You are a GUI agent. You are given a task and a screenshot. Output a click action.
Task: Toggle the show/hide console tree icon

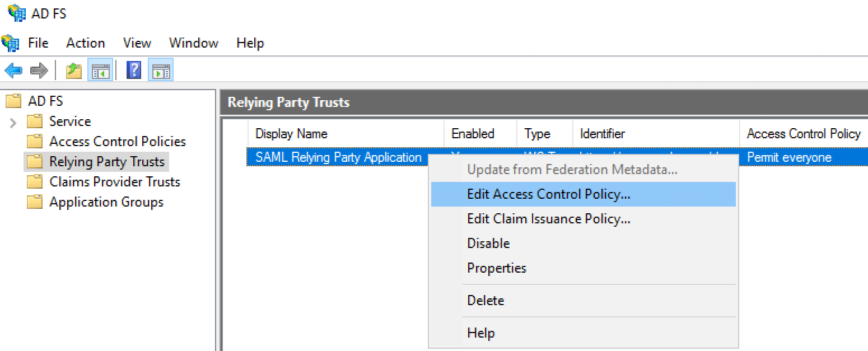pyautogui.click(x=100, y=71)
